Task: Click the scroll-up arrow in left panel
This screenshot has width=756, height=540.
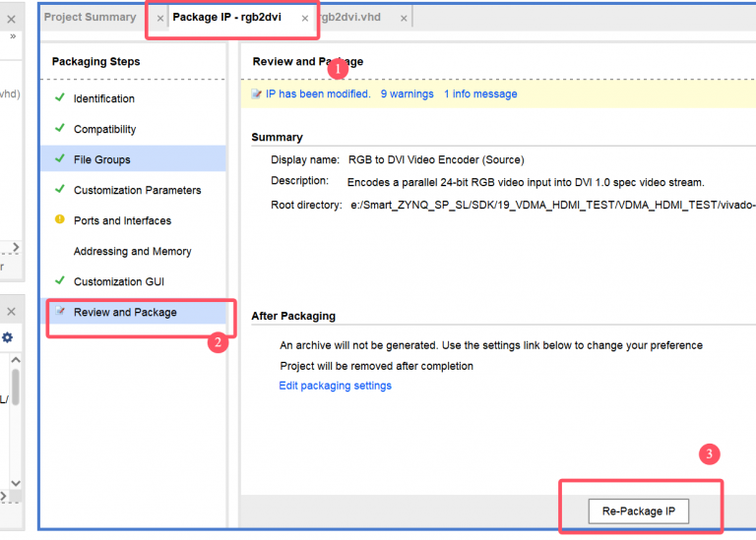Action: pyautogui.click(x=15, y=360)
